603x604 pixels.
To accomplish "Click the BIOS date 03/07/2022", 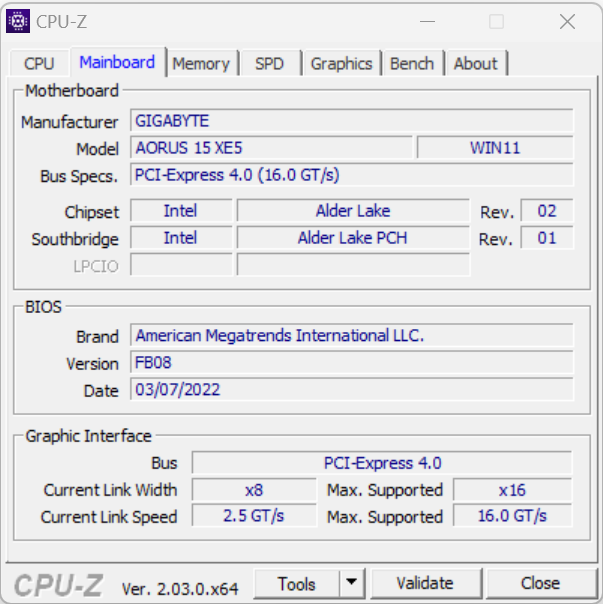I will coord(351,389).
